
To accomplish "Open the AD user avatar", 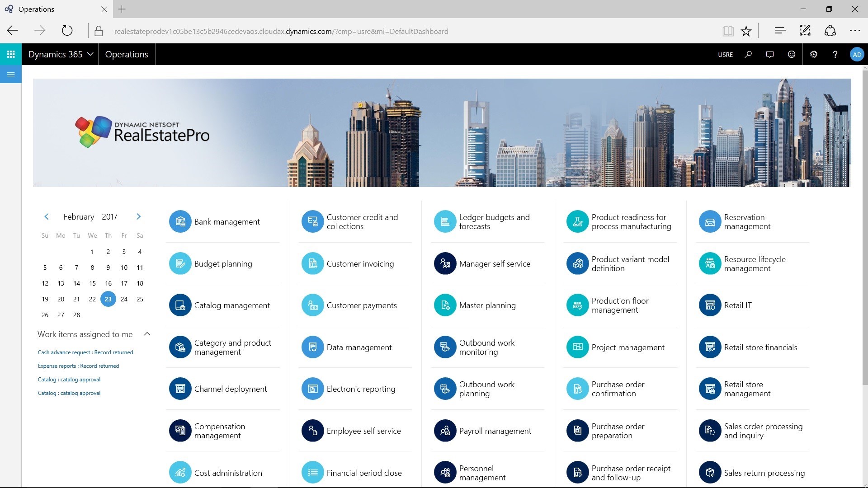I will coord(857,54).
